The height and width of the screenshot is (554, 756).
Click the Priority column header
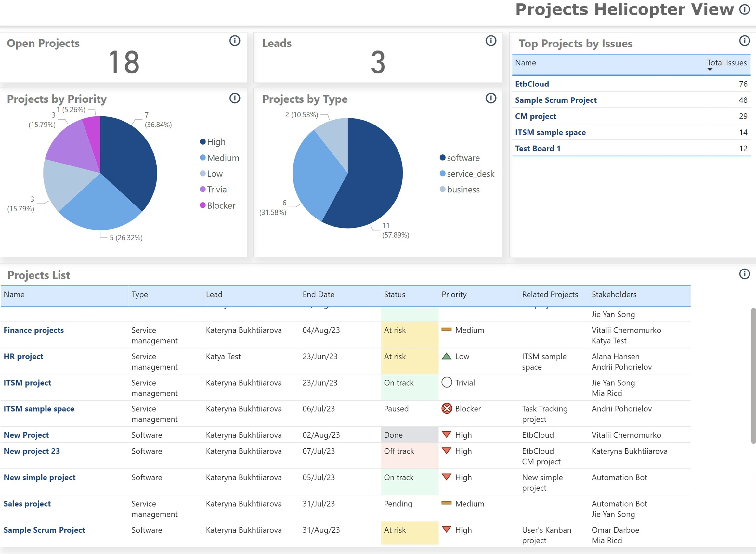[x=454, y=295]
